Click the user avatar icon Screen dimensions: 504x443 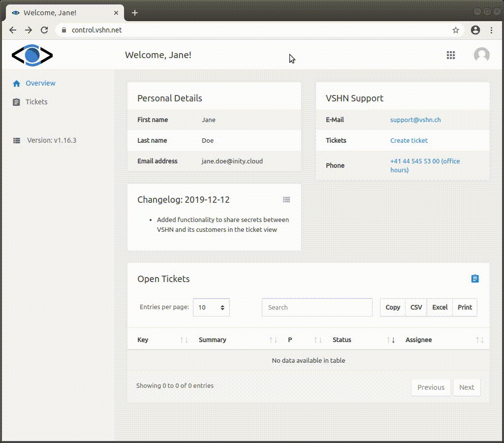pyautogui.click(x=481, y=55)
